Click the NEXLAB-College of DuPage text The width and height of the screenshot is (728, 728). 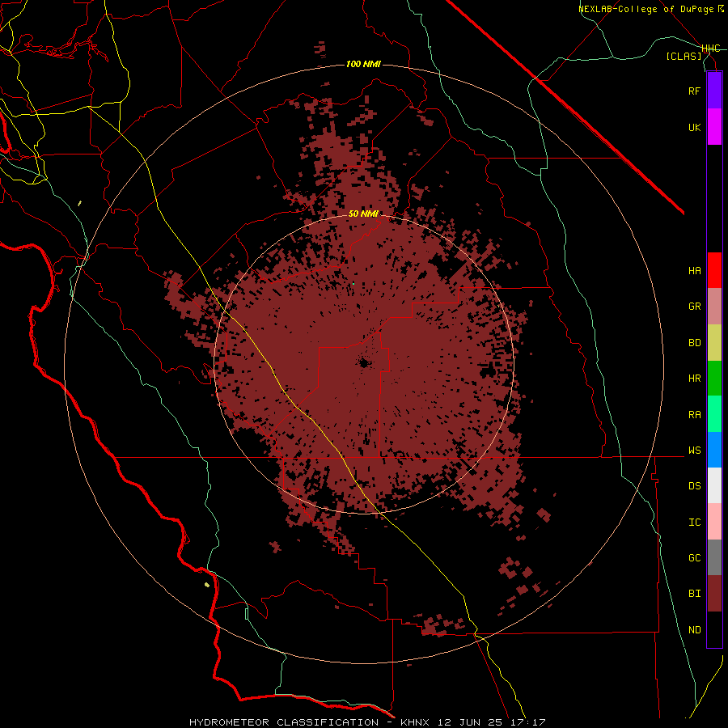click(x=648, y=9)
